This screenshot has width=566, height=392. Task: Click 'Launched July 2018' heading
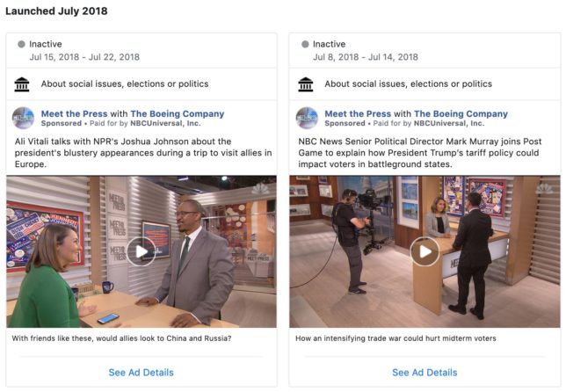[56, 11]
